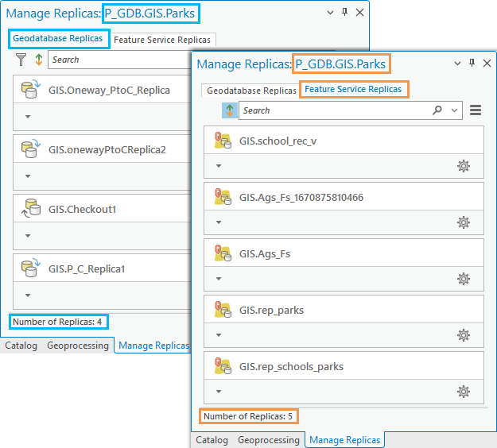Open the hamburger menu in front pane
This screenshot has height=448, width=497.
tap(476, 110)
